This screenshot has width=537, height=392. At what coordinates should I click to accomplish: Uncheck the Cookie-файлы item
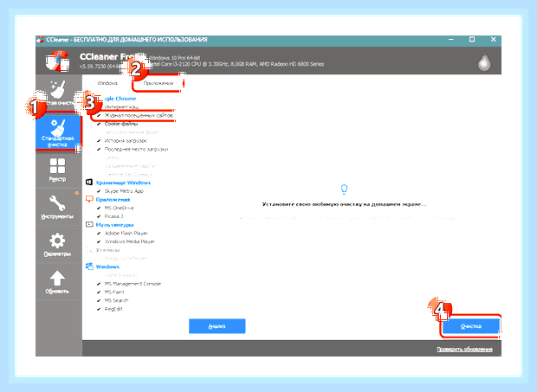click(99, 124)
